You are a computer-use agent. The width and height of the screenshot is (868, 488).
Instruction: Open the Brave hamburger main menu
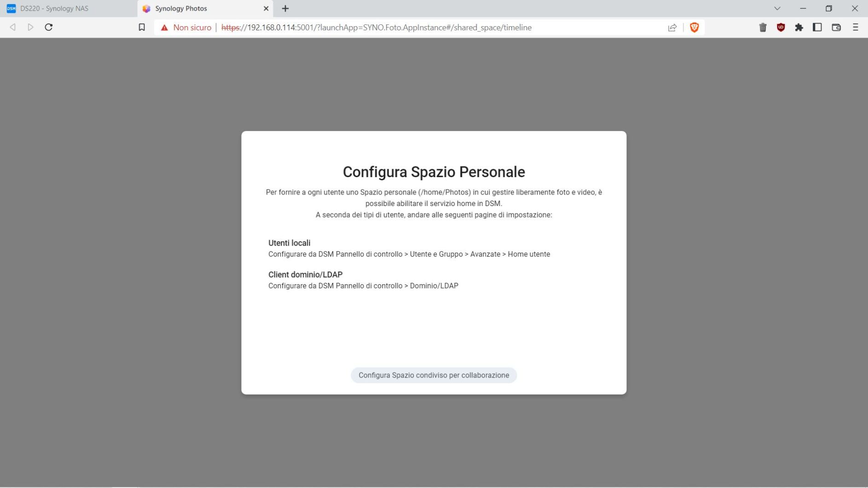855,28
